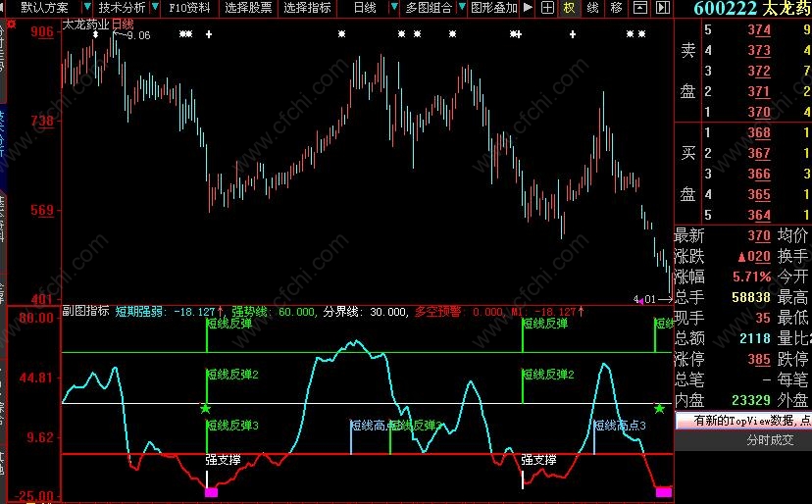Click the red gear settings icon

pos(12,25)
